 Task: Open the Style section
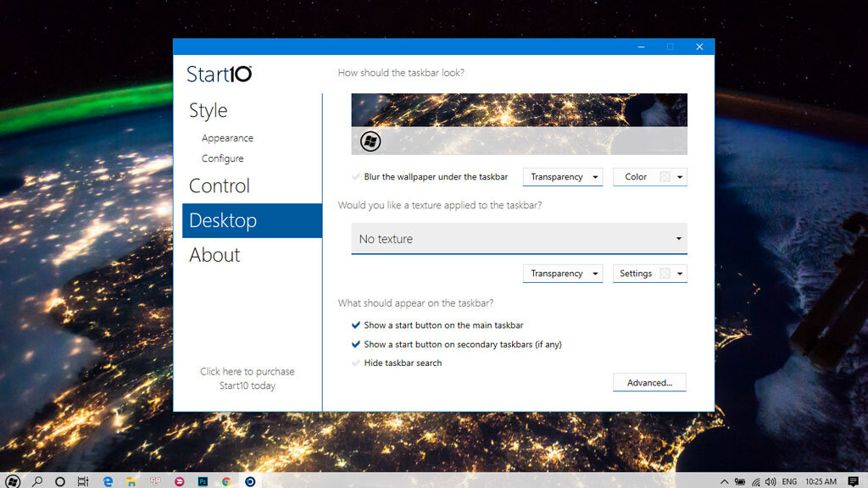click(209, 111)
